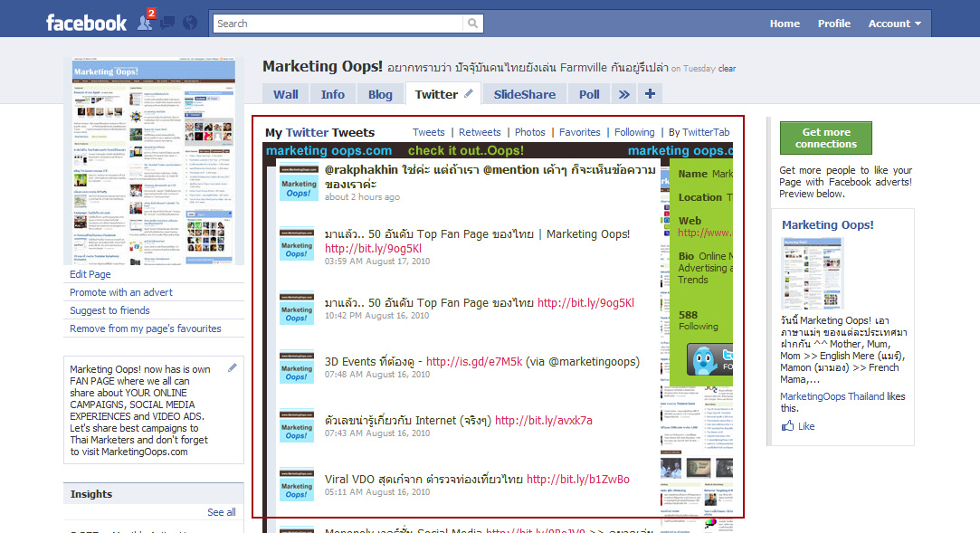Screen dimensions: 980x533
Task: Open the bit.ly/avxk7a tweet link
Action: [x=544, y=420]
